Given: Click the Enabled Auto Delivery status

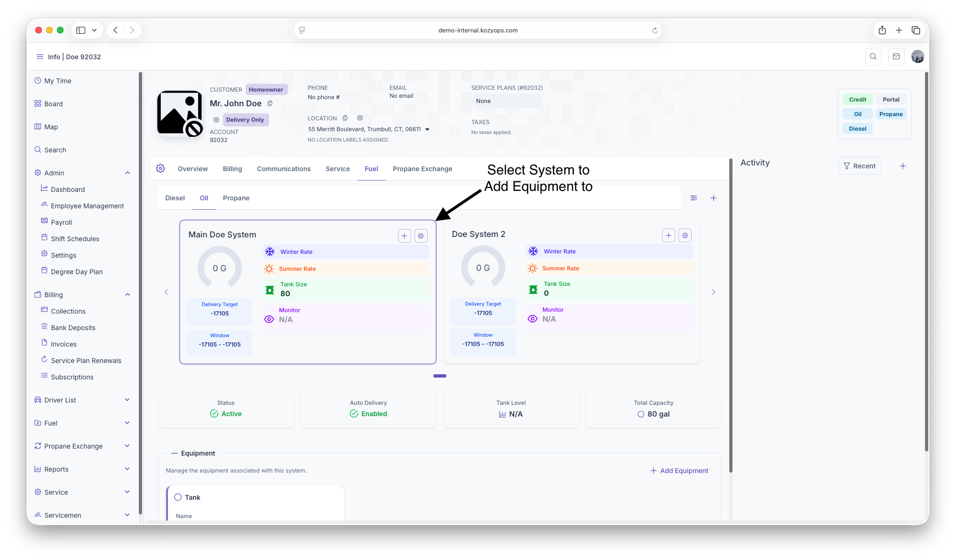Looking at the screenshot, I should point(368,414).
